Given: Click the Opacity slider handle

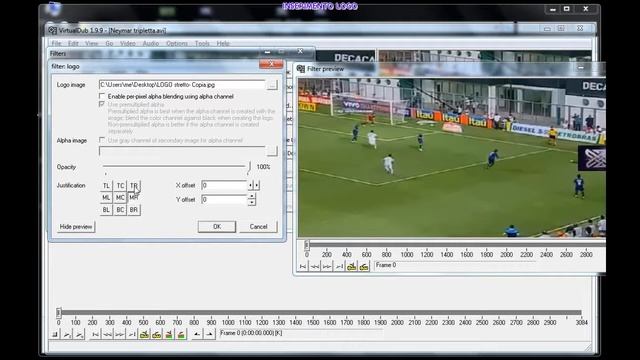Looking at the screenshot, I should point(249,167).
